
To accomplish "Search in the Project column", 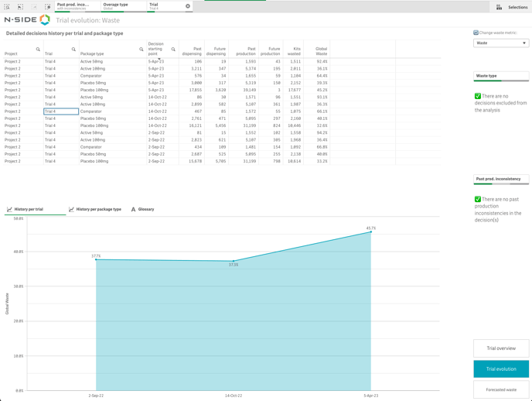I will click(38, 50).
